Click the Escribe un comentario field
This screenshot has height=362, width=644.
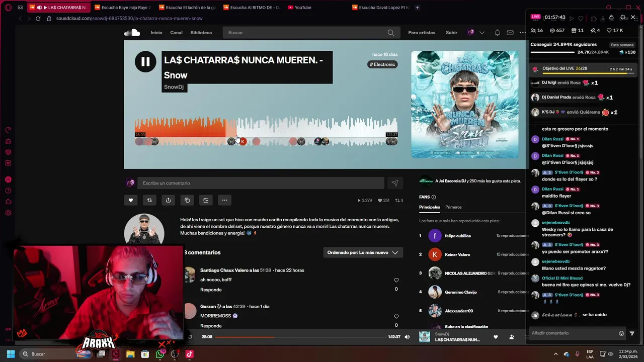click(262, 183)
